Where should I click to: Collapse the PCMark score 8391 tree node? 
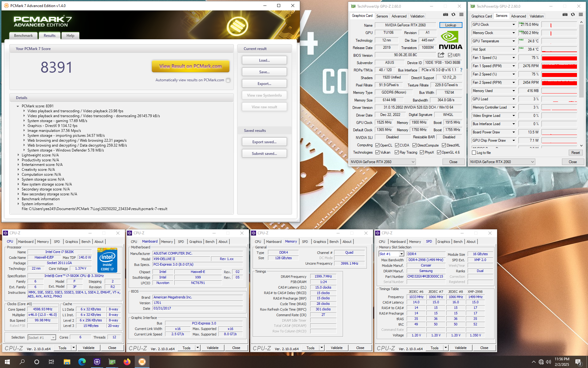pos(18,106)
